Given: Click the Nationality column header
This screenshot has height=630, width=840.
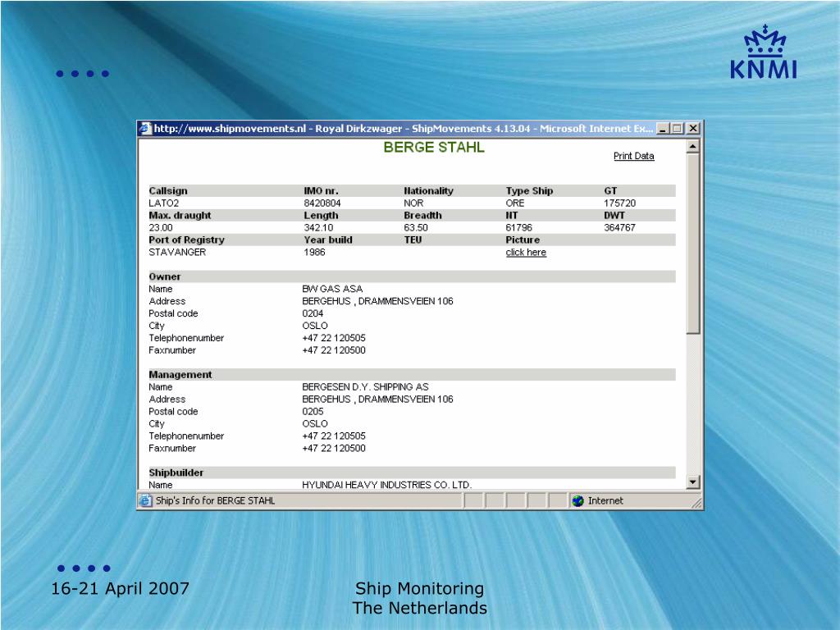Looking at the screenshot, I should (428, 190).
